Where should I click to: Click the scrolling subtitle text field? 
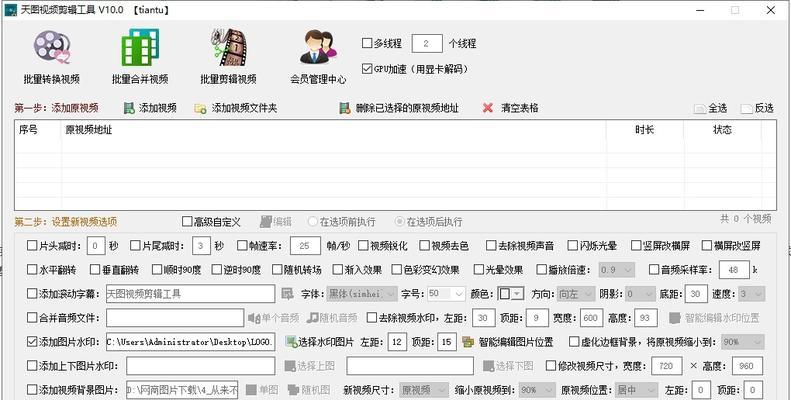[191, 294]
